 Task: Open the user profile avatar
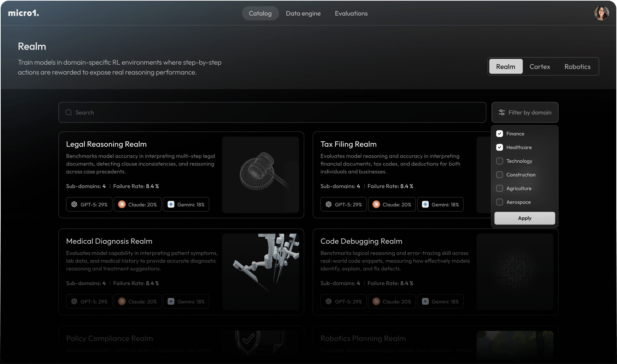601,13
